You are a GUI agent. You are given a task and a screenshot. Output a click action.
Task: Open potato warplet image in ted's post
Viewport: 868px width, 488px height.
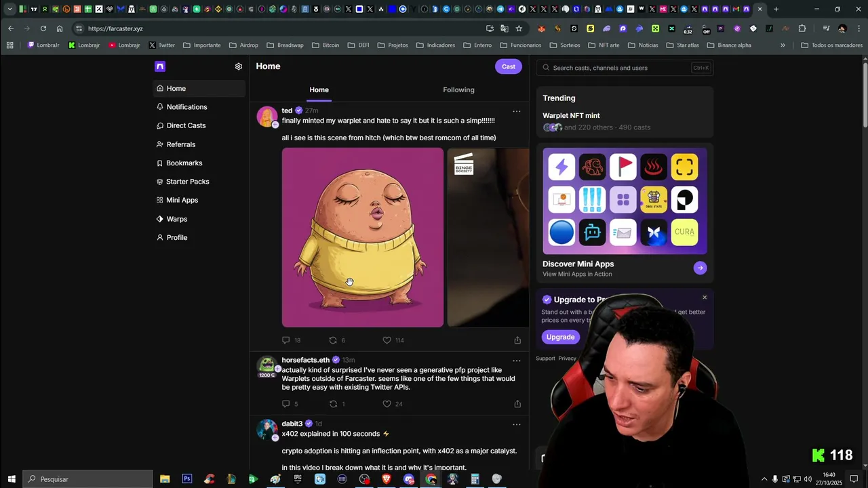click(x=363, y=238)
